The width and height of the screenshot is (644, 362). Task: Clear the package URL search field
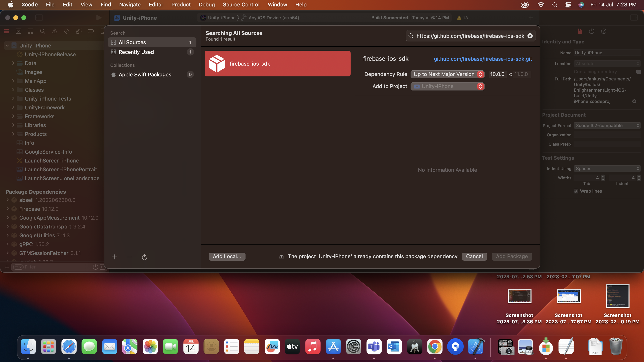[530, 36]
